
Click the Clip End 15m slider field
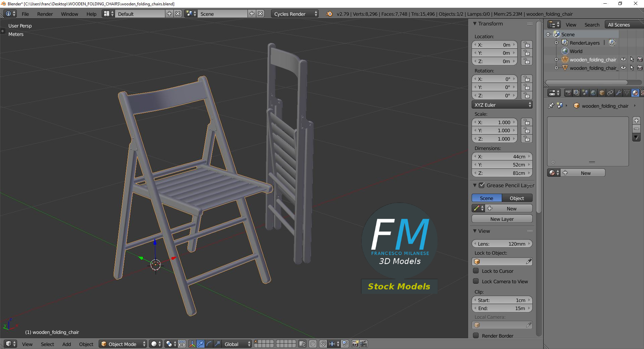502,308
